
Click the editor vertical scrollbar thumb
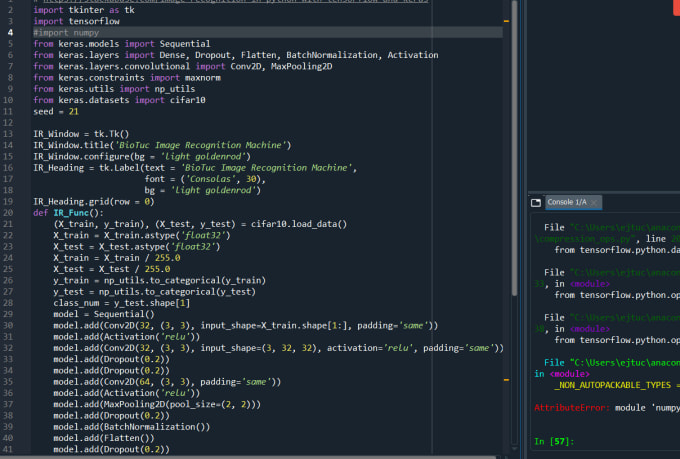(x=514, y=148)
